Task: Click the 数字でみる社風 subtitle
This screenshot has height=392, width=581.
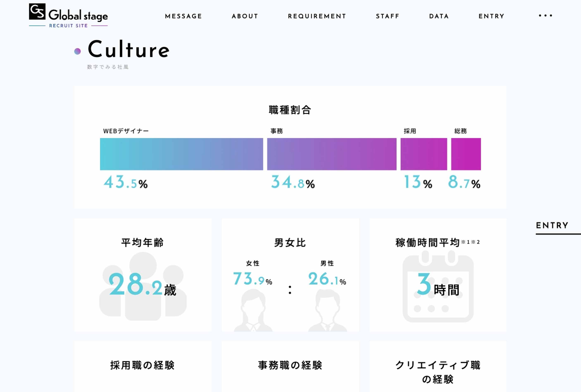Action: (x=108, y=67)
